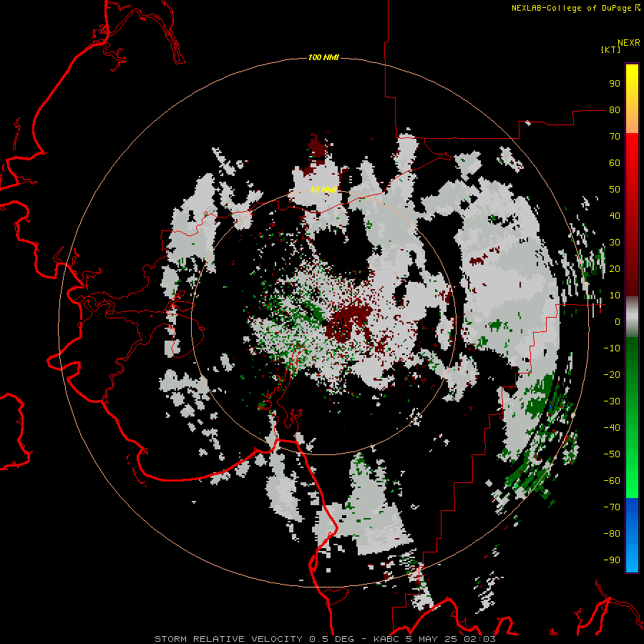
Task: Select the -70 value on the velocity scale
Action: pyautogui.click(x=612, y=507)
